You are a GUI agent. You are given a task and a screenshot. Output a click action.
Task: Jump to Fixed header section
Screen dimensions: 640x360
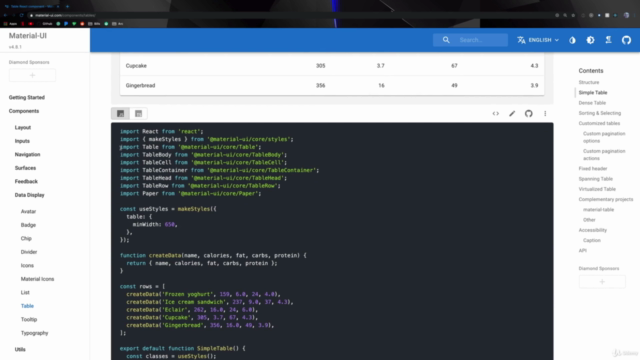[x=593, y=169]
